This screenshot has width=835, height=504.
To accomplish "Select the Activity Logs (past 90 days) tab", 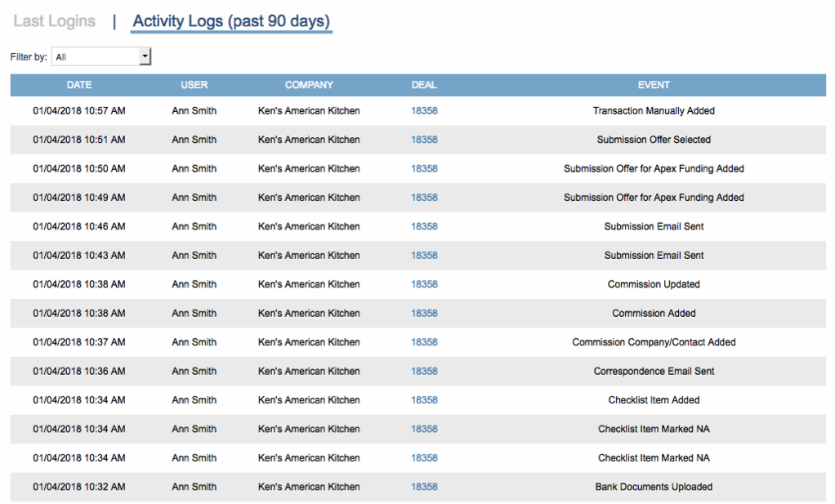I will [x=231, y=21].
